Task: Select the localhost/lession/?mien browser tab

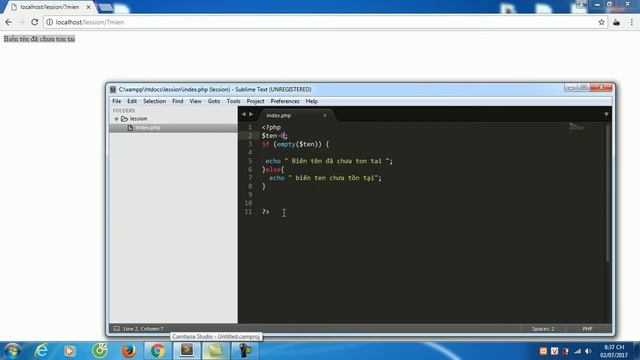Action: pyautogui.click(x=49, y=7)
